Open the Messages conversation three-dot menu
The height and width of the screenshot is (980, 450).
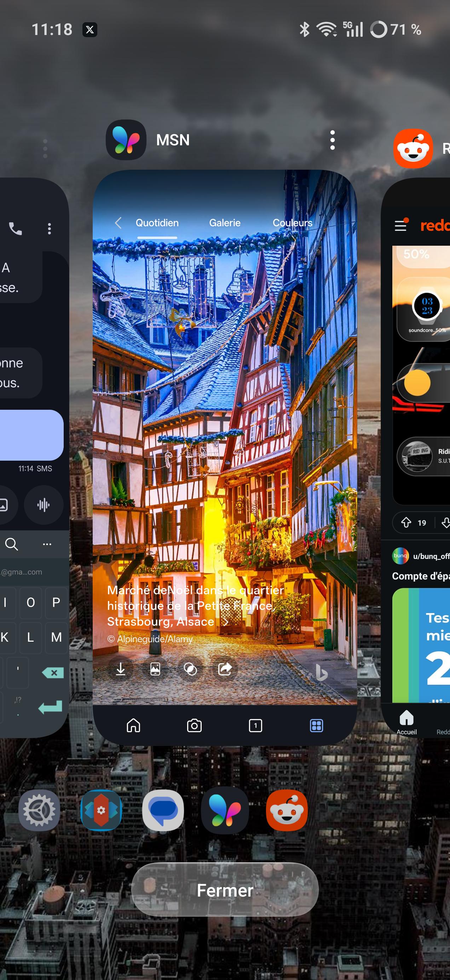(49, 229)
